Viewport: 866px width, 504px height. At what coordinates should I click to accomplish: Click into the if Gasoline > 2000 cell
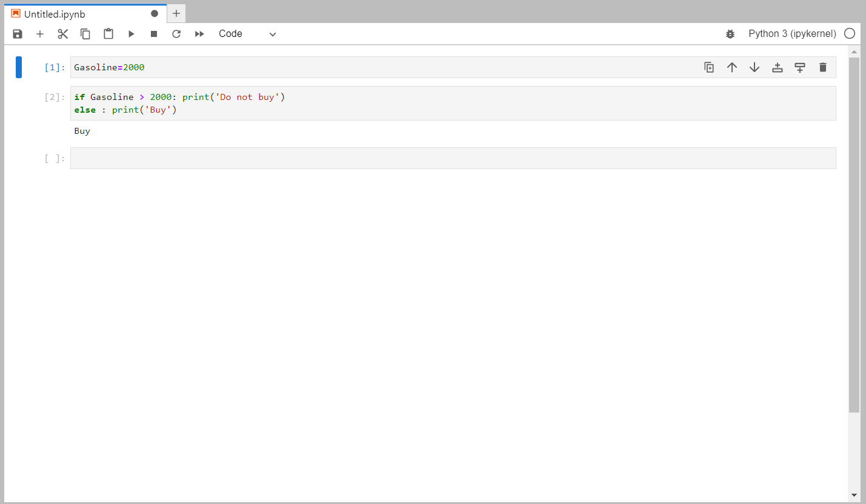tap(453, 103)
